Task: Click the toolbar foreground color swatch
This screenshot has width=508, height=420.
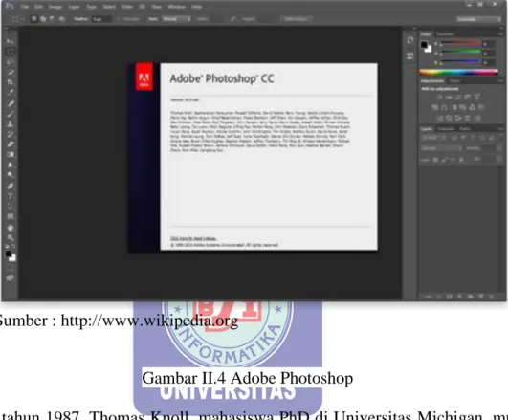Action: click(x=8, y=254)
